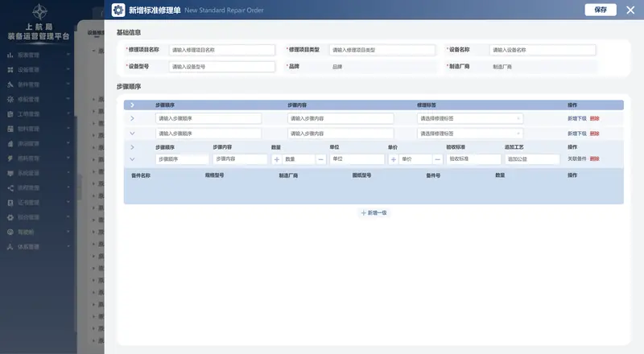The image size is (644, 354).
Task: Focus second row 请输入步骤顺序 input
Action: [208, 134]
